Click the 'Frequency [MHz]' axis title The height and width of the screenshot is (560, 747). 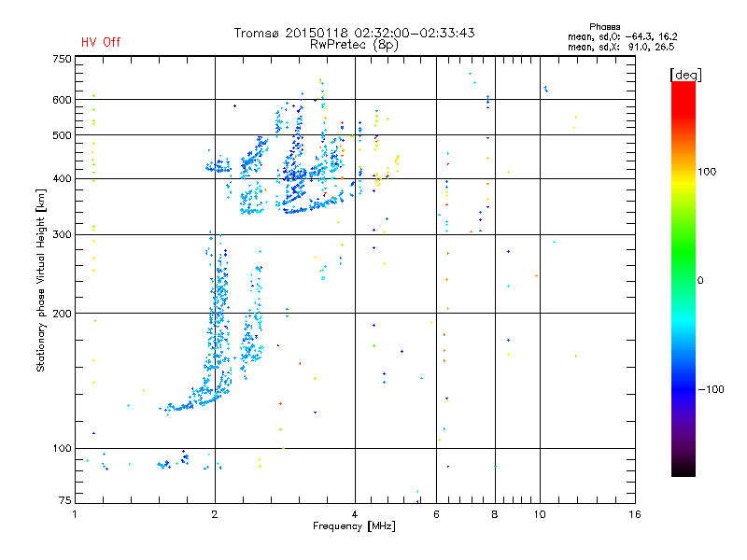point(354,526)
